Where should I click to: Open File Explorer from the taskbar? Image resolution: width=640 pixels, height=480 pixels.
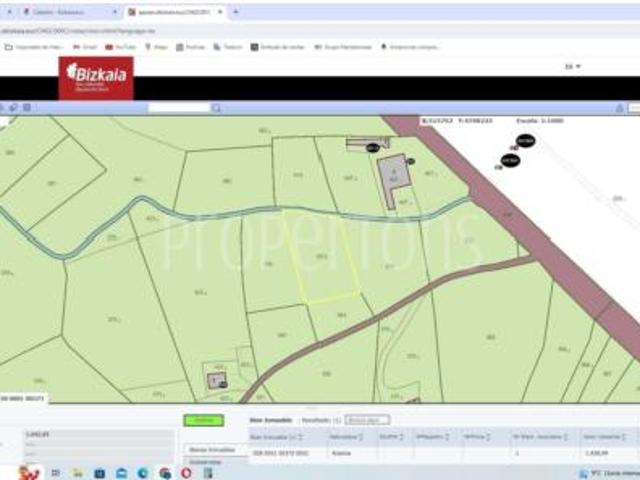(x=78, y=473)
